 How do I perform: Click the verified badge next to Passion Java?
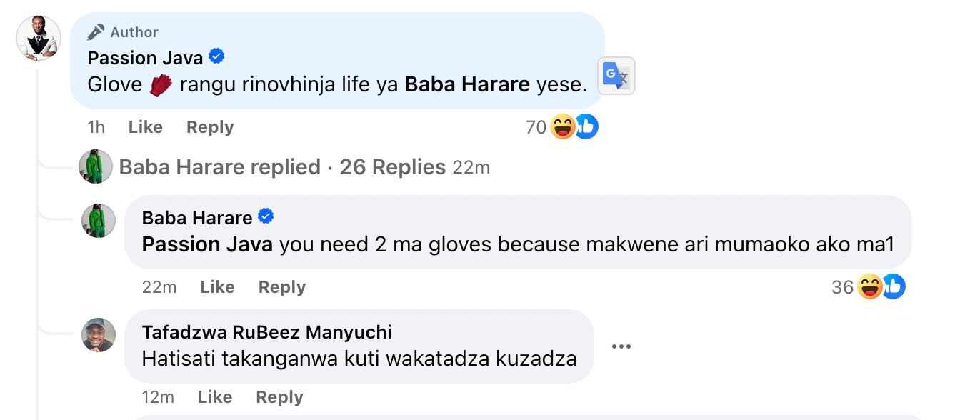coord(216,56)
